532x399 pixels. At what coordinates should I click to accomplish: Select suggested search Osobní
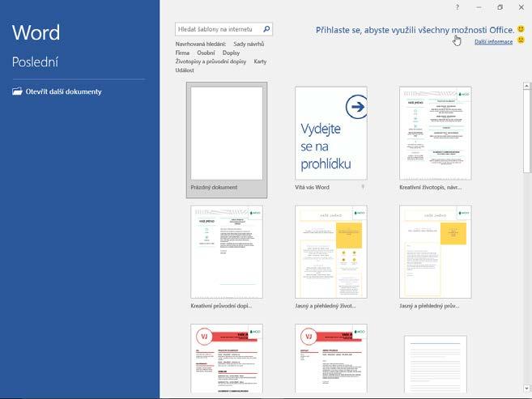[x=206, y=53]
